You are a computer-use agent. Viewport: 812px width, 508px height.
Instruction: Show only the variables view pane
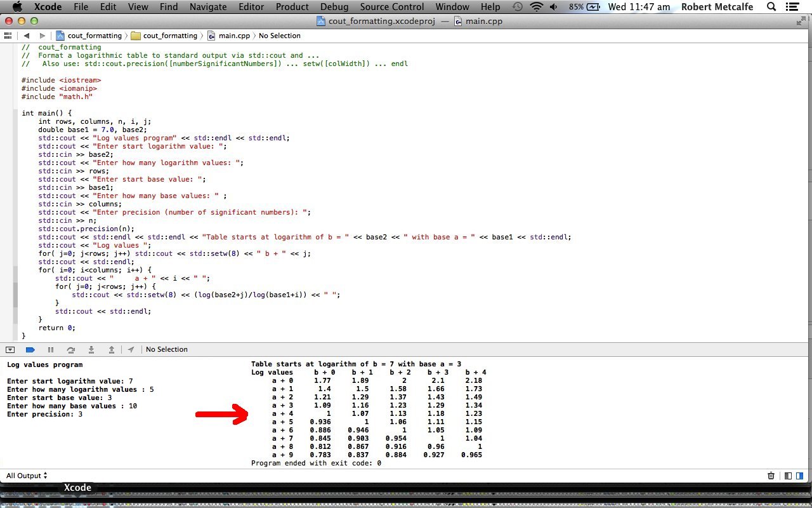[x=788, y=476]
